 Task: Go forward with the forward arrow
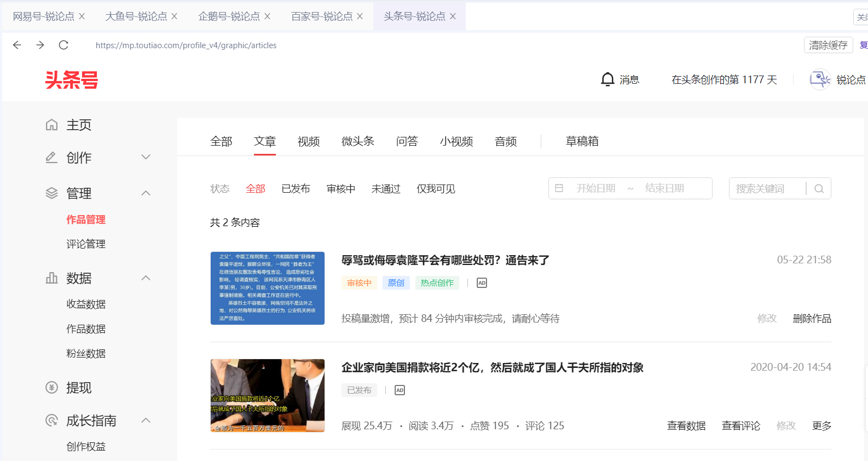(x=40, y=45)
